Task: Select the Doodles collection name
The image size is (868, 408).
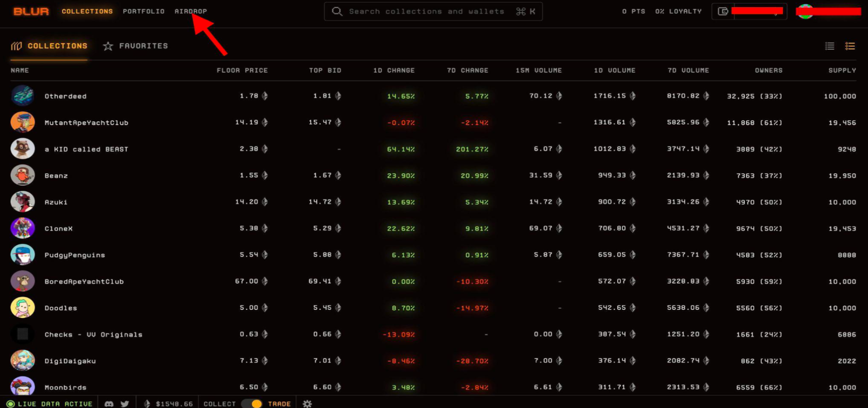Action: click(61, 308)
